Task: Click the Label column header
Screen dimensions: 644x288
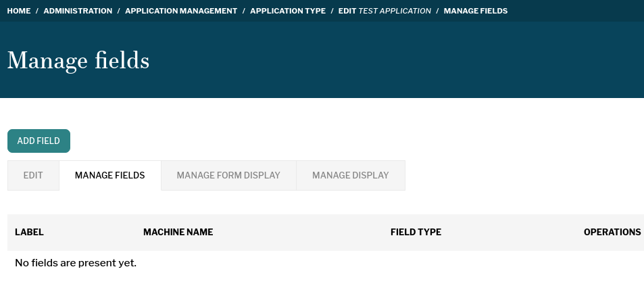Action: click(29, 232)
